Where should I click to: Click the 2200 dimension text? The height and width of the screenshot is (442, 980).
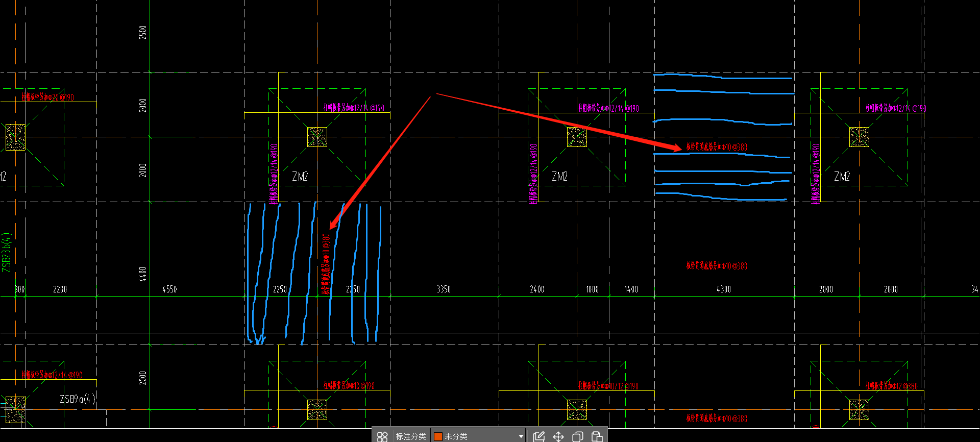tap(60, 289)
